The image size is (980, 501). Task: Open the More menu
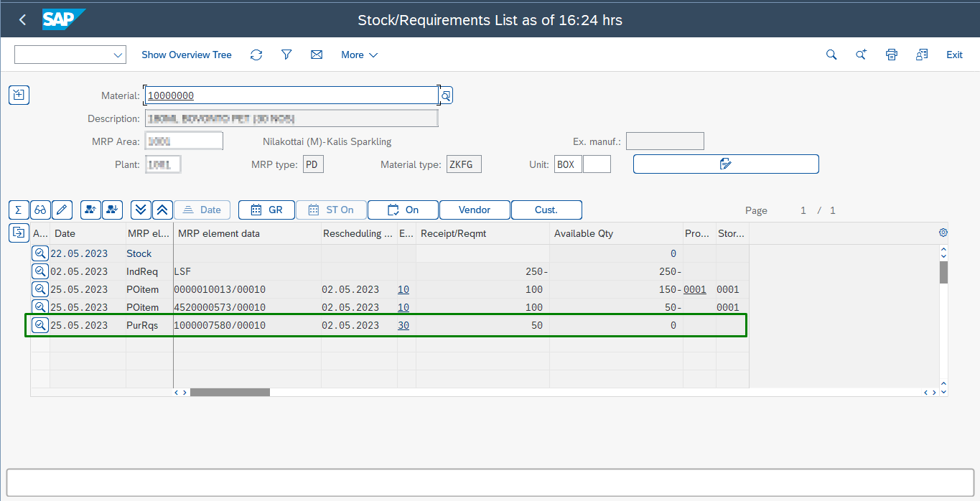coord(359,55)
